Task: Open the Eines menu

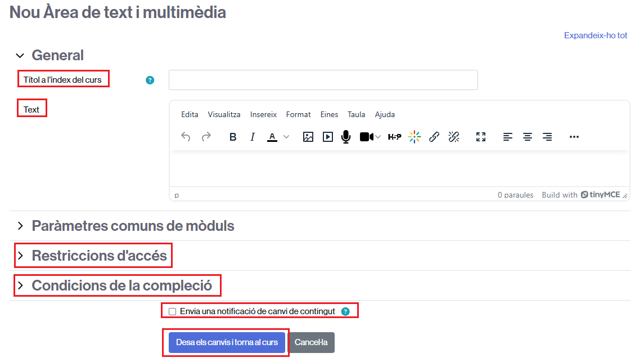Action: tap(329, 114)
